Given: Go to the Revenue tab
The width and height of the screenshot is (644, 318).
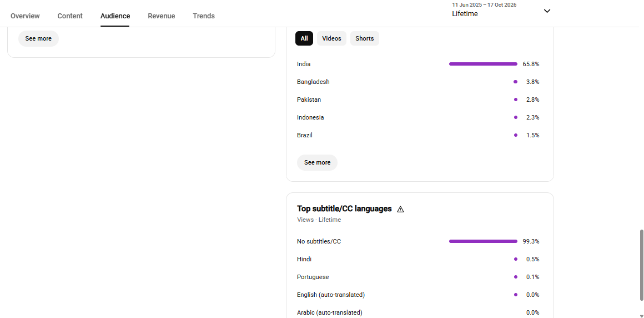Looking at the screenshot, I should 162,16.
